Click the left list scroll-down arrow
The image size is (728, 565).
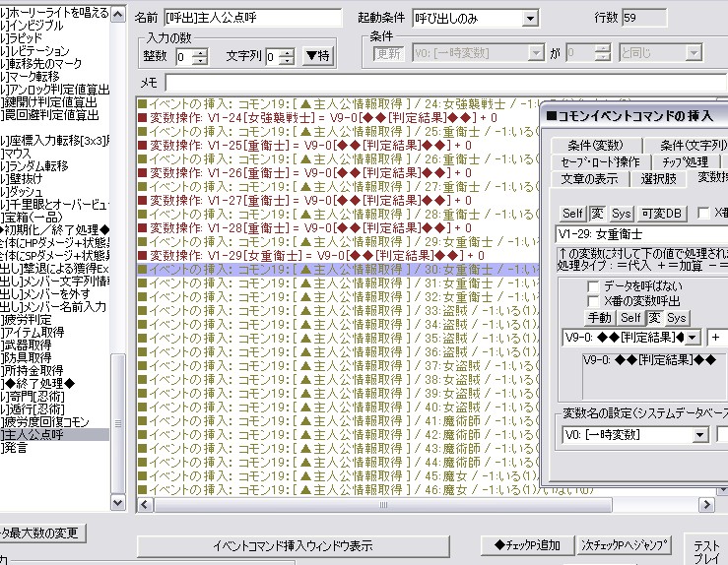[118, 502]
